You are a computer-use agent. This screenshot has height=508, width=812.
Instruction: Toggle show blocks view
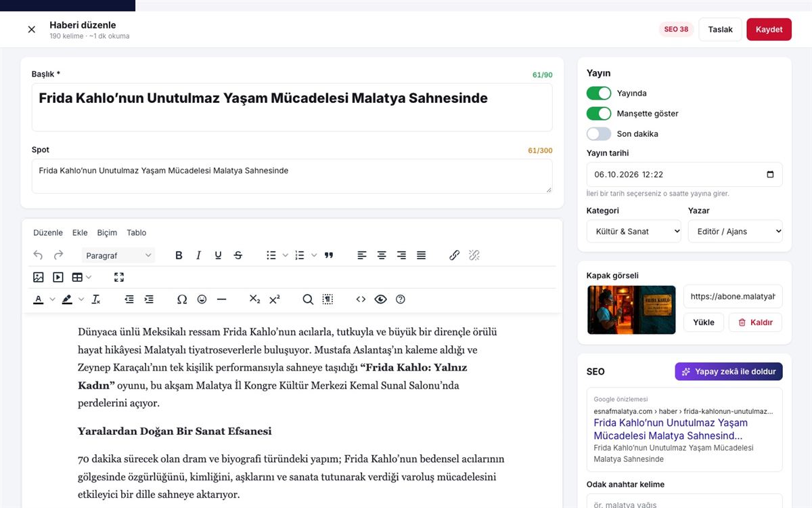tap(328, 299)
